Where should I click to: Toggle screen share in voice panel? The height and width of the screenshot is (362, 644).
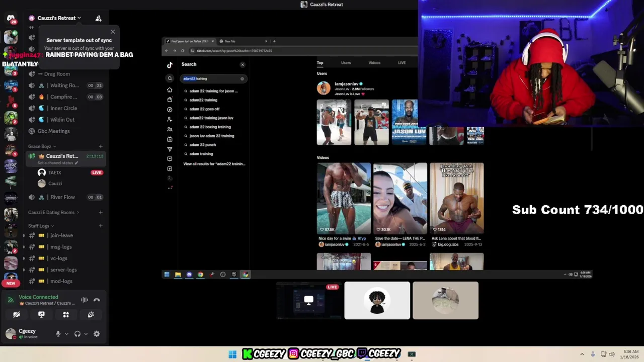[x=41, y=314]
